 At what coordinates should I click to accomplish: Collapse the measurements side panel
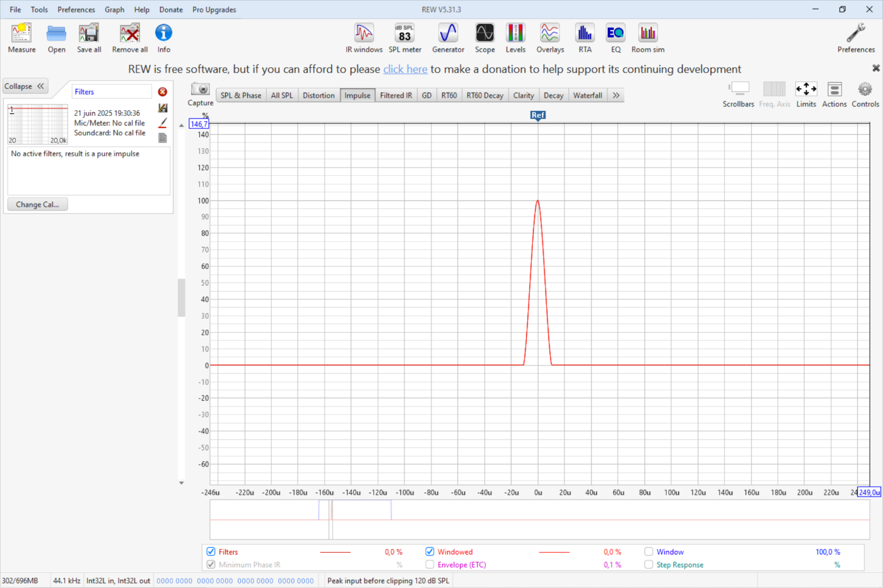tap(25, 86)
